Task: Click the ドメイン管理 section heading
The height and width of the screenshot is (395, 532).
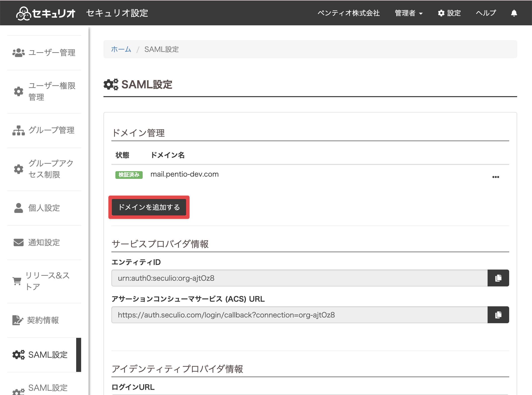Action: tap(138, 133)
